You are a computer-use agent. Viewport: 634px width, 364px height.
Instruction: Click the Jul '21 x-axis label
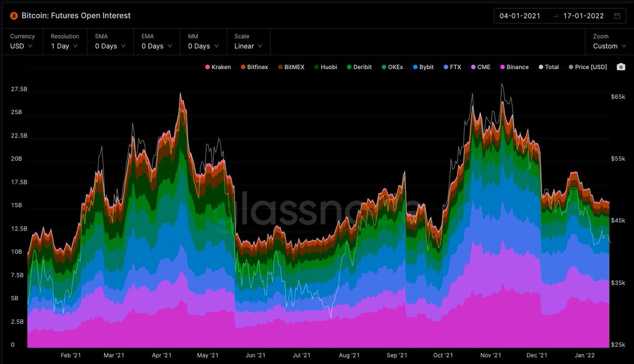tap(301, 356)
